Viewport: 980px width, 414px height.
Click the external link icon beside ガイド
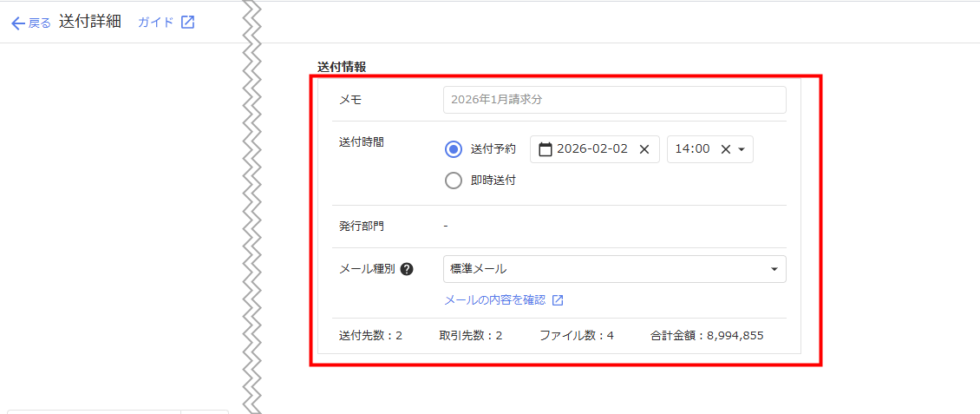coord(187,23)
